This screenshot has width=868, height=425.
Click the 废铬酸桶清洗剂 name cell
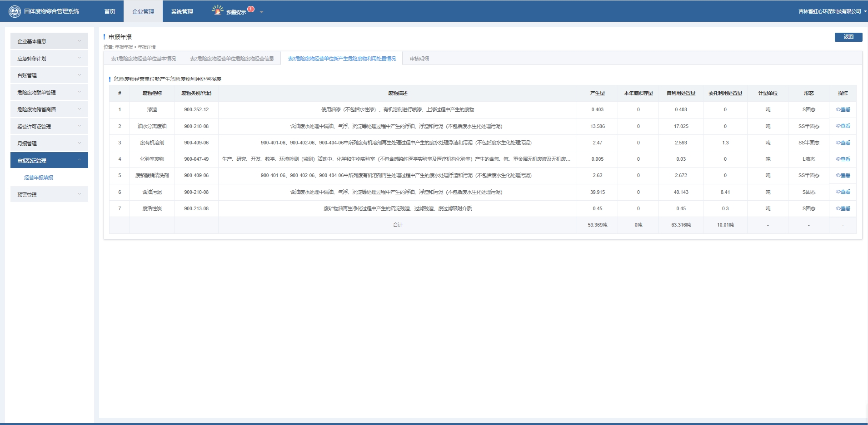tap(152, 175)
